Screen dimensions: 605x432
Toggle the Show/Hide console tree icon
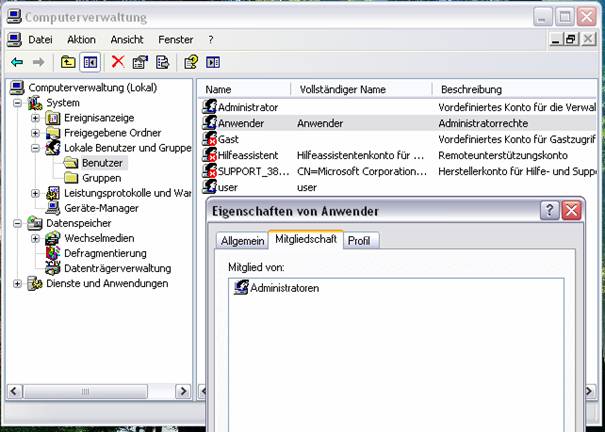click(x=90, y=62)
